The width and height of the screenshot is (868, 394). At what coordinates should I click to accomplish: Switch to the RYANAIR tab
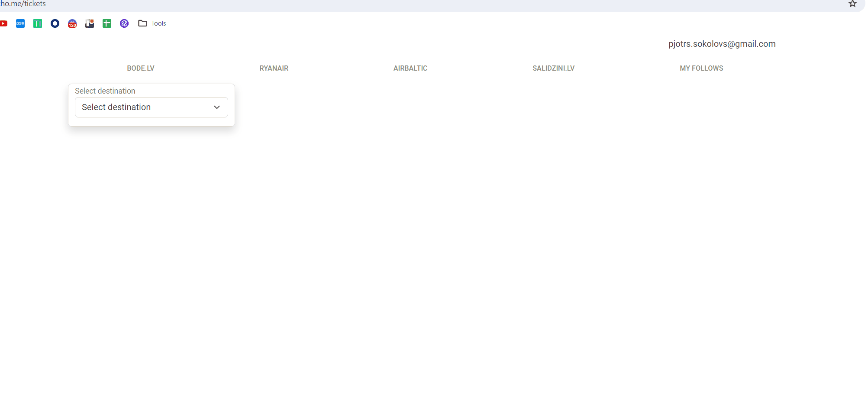(274, 68)
